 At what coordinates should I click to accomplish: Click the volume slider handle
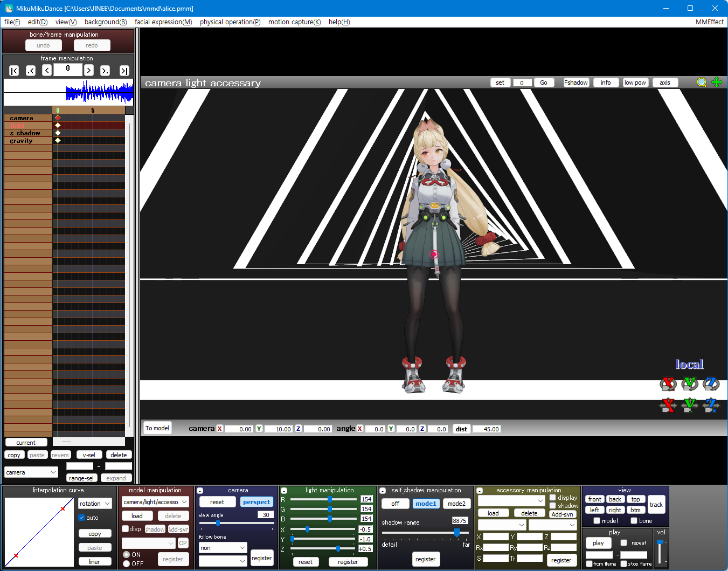660,542
